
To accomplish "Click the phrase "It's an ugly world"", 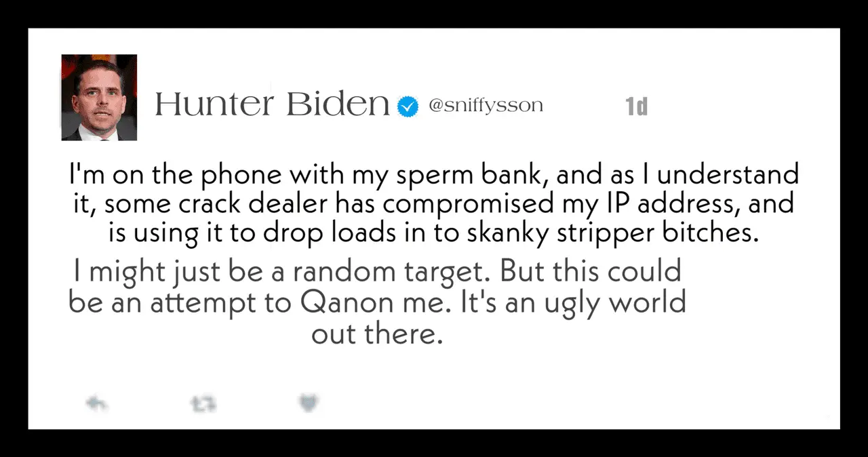I will tap(574, 303).
